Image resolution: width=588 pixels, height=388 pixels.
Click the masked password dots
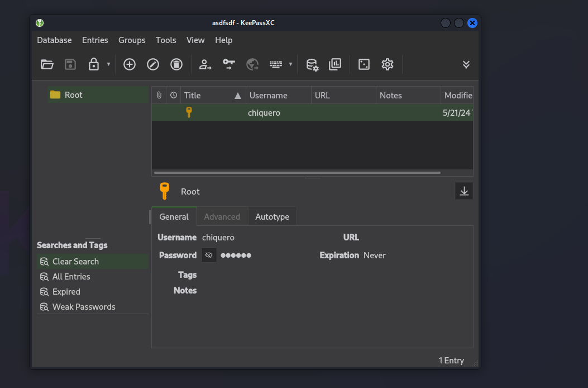(x=236, y=255)
